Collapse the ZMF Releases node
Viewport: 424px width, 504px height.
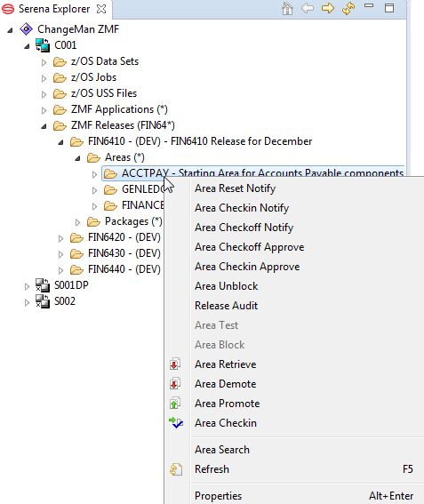click(44, 126)
